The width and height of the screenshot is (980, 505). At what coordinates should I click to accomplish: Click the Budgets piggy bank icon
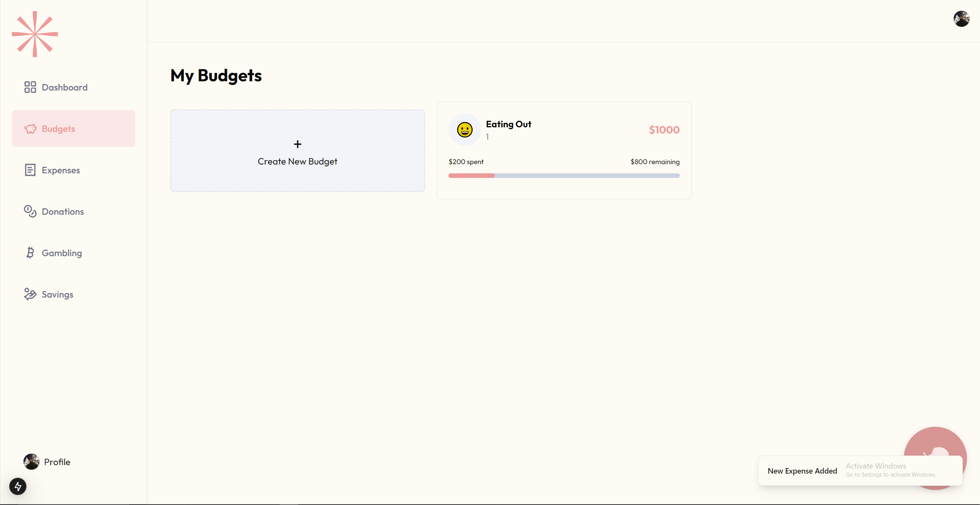click(30, 129)
